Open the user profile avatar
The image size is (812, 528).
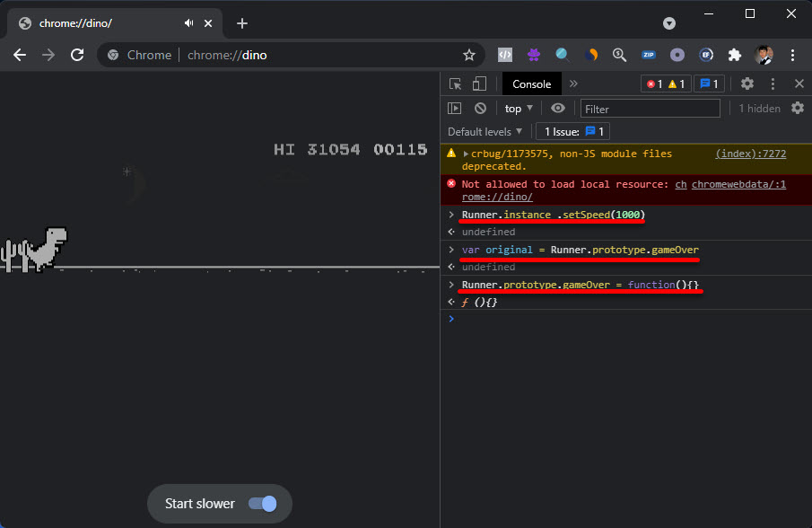764,55
